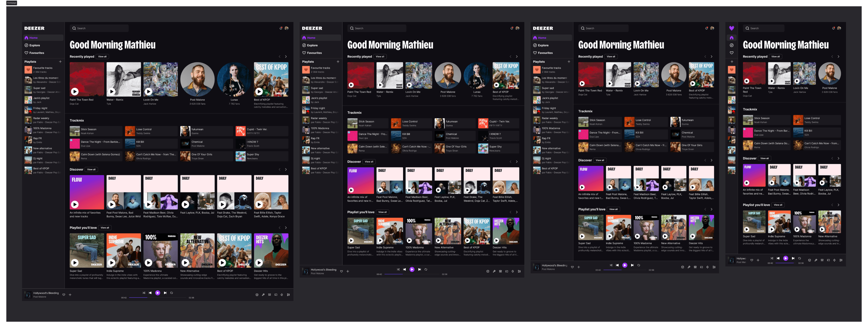The image size is (868, 328).
Task: Open queue icon in rightmost frame player bar
Action: coord(822,260)
